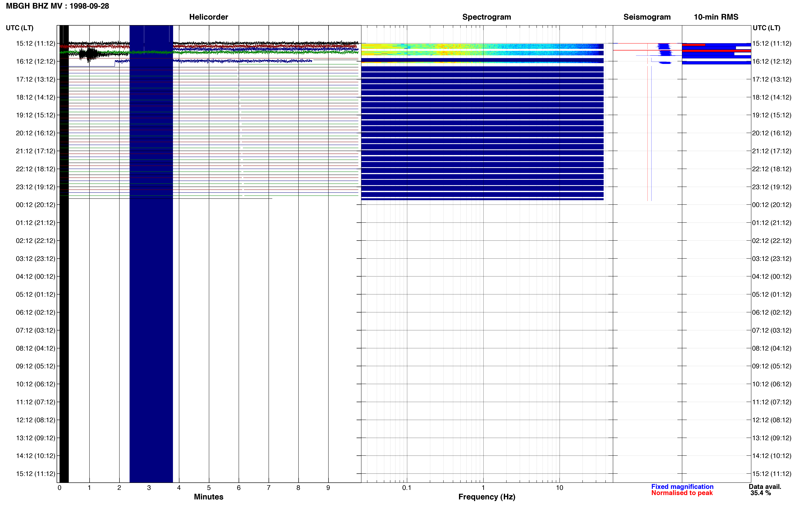Click the '9' tick on the Minutes axis

328,487
